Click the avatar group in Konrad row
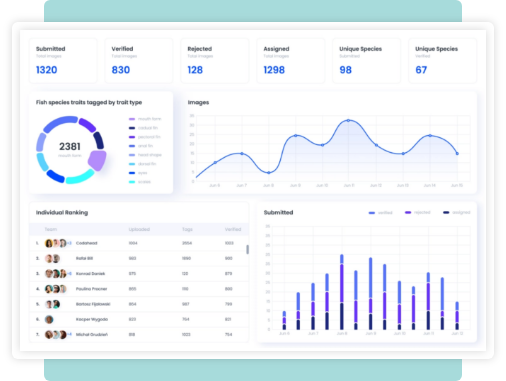The width and height of the screenshot is (506, 381). [58, 274]
